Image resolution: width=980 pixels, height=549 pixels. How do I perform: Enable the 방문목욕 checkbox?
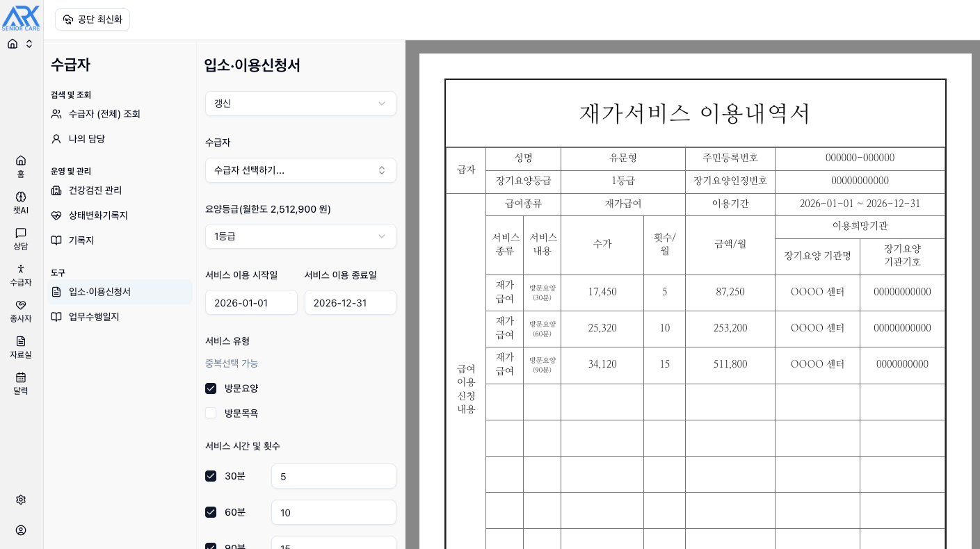(x=211, y=413)
